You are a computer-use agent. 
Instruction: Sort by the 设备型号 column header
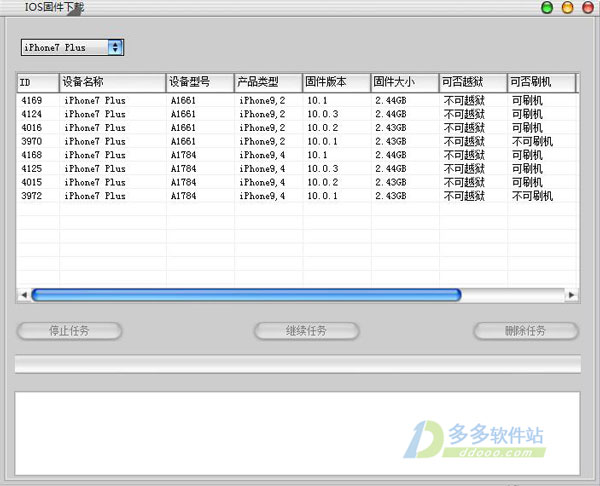(x=200, y=82)
